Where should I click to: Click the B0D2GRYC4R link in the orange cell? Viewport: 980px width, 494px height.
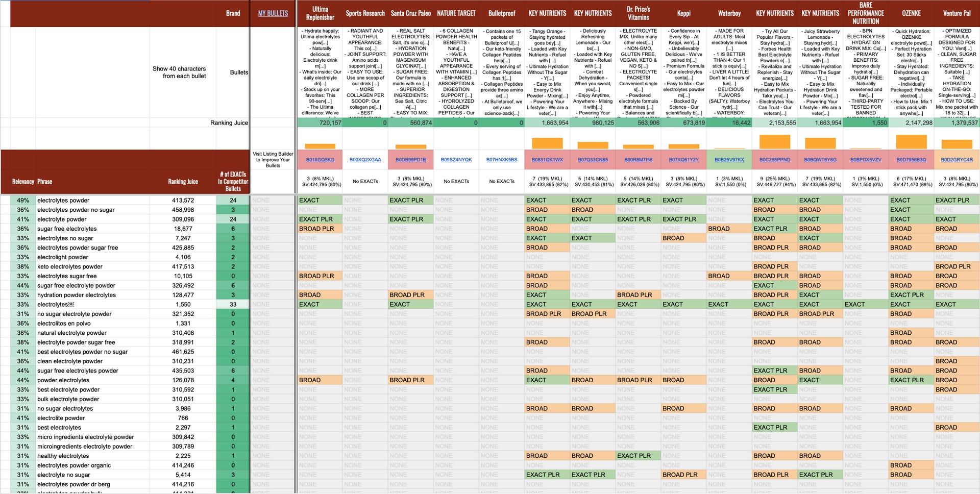point(957,160)
